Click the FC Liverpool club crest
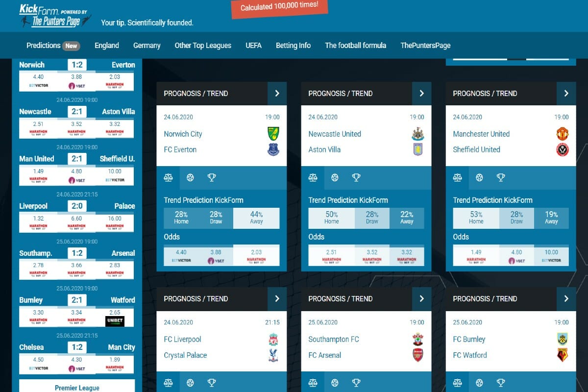Image resolution: width=588 pixels, height=392 pixels. 273,339
